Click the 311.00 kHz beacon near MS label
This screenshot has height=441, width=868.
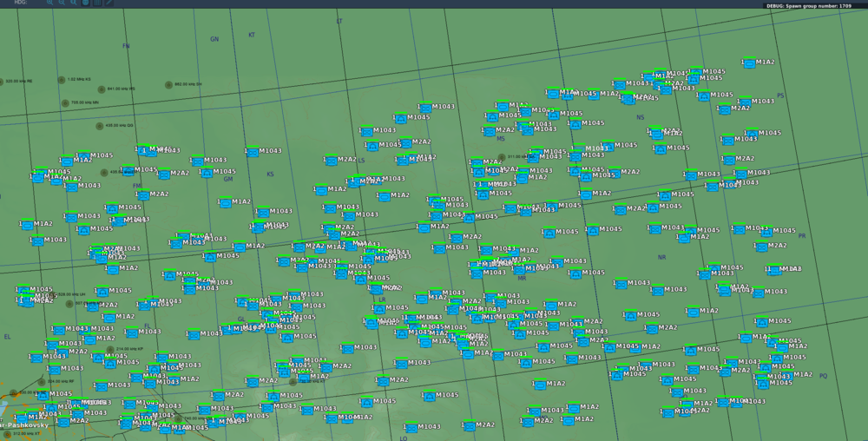point(502,157)
